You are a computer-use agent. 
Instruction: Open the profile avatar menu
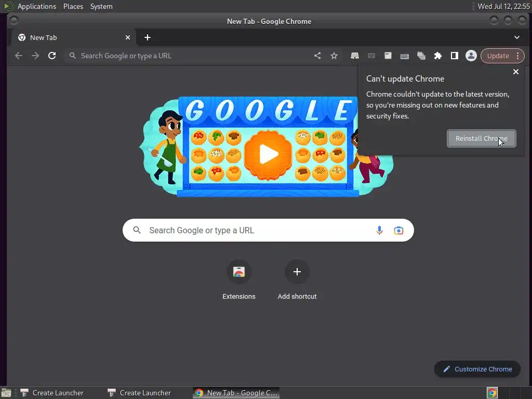[x=471, y=56]
